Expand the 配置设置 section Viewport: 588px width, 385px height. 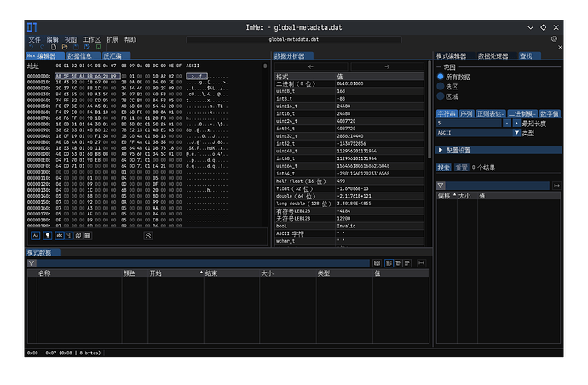499,150
